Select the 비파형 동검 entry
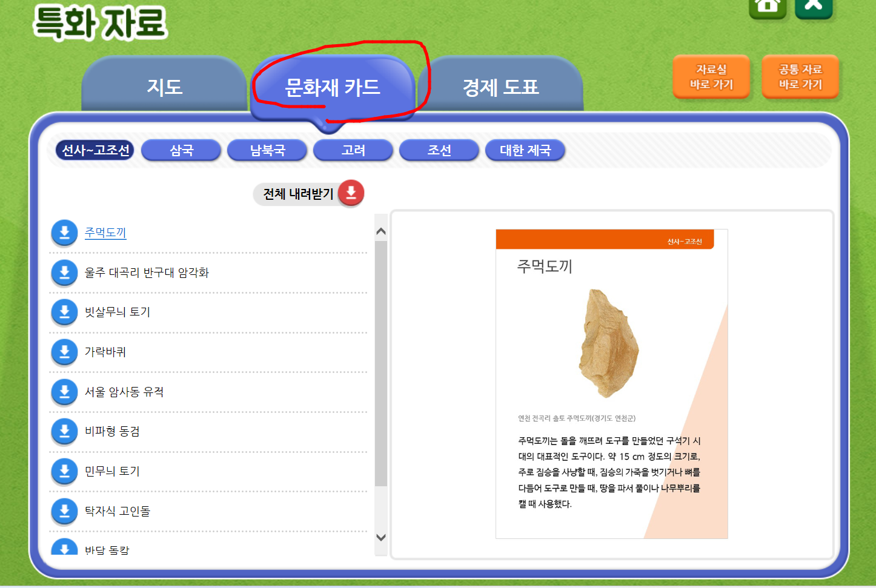This screenshot has height=588, width=876. pyautogui.click(x=113, y=431)
